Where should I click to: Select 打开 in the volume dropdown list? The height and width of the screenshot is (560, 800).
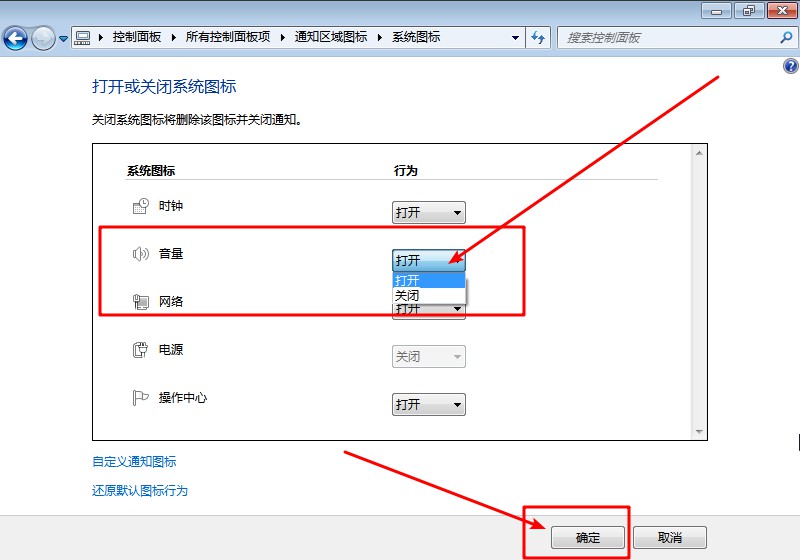click(428, 280)
